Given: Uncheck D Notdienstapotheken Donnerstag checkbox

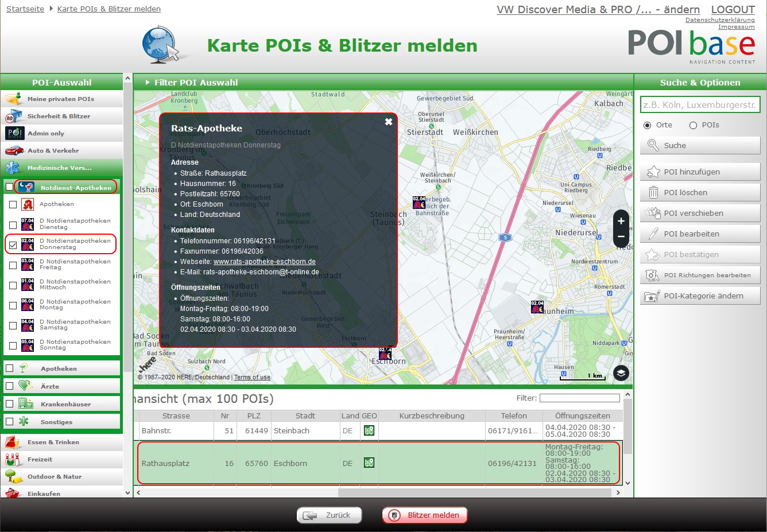Looking at the screenshot, I should coord(13,245).
